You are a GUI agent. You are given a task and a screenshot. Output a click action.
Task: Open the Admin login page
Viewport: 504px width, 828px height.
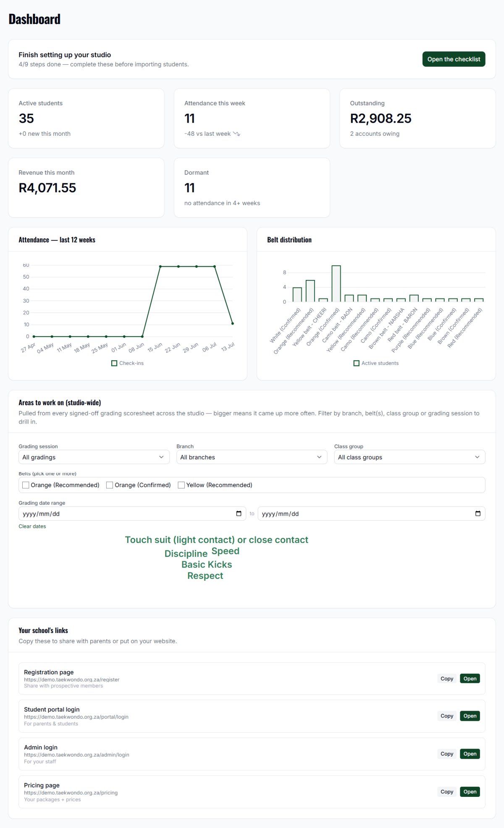pos(470,754)
